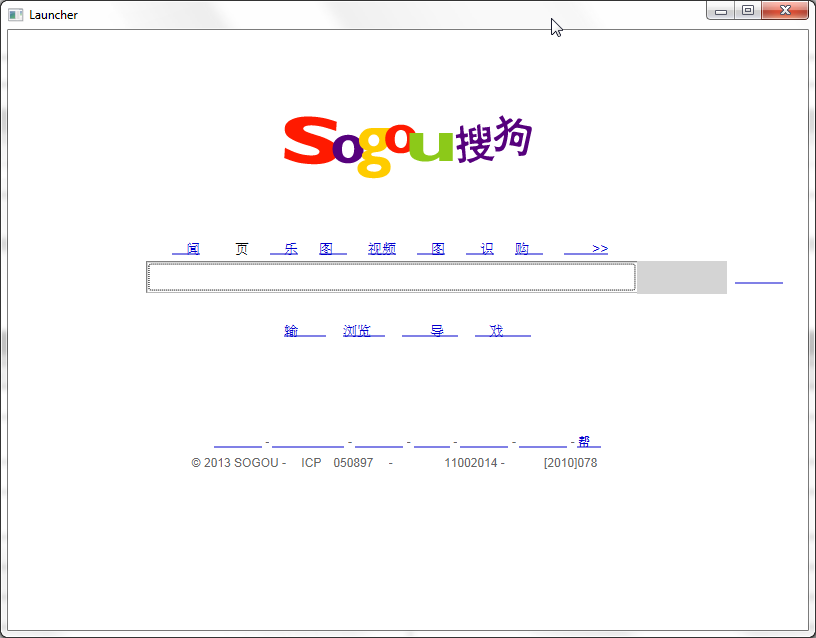
Task: Close the Launcher window
Action: pyautogui.click(x=784, y=11)
